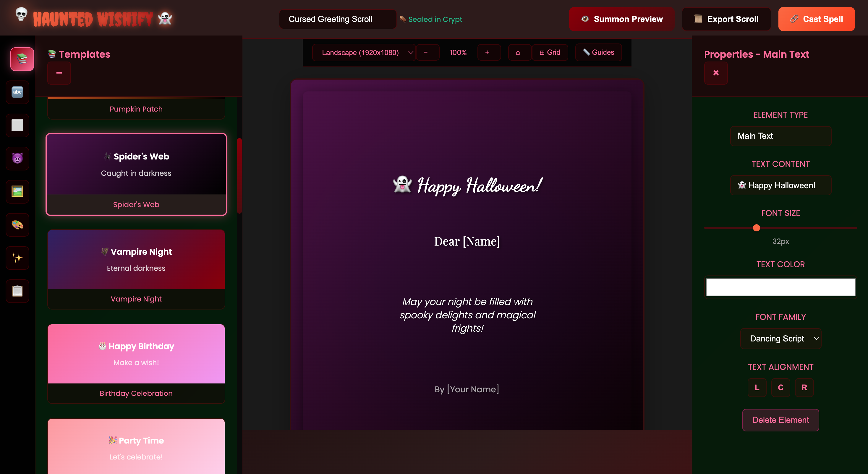Open the clipboard sidebar icon
This screenshot has height=474, width=868.
click(17, 291)
